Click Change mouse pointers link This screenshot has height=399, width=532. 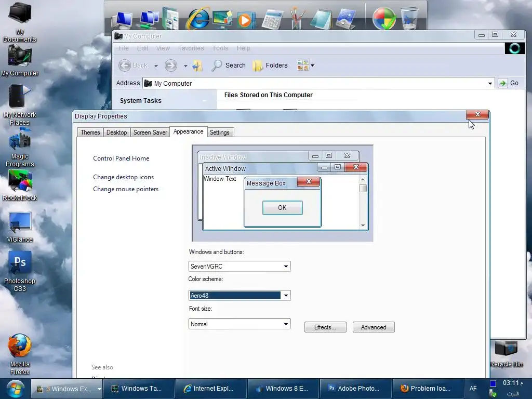click(x=126, y=189)
